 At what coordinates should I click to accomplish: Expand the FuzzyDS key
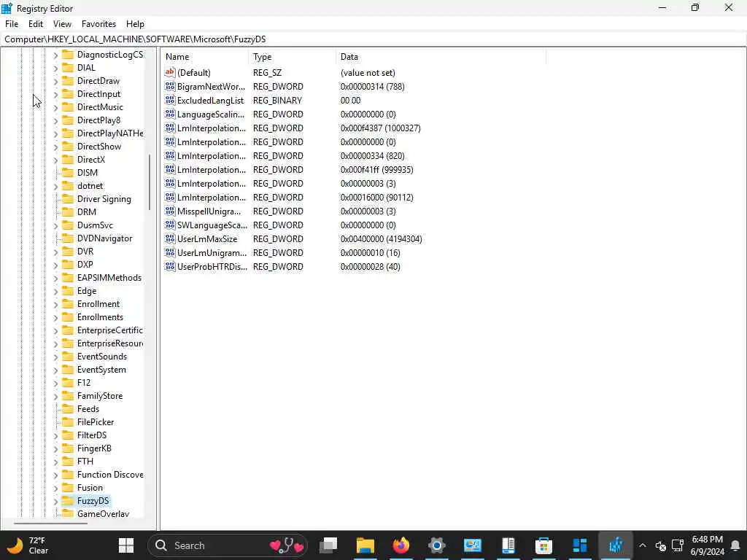pos(55,501)
